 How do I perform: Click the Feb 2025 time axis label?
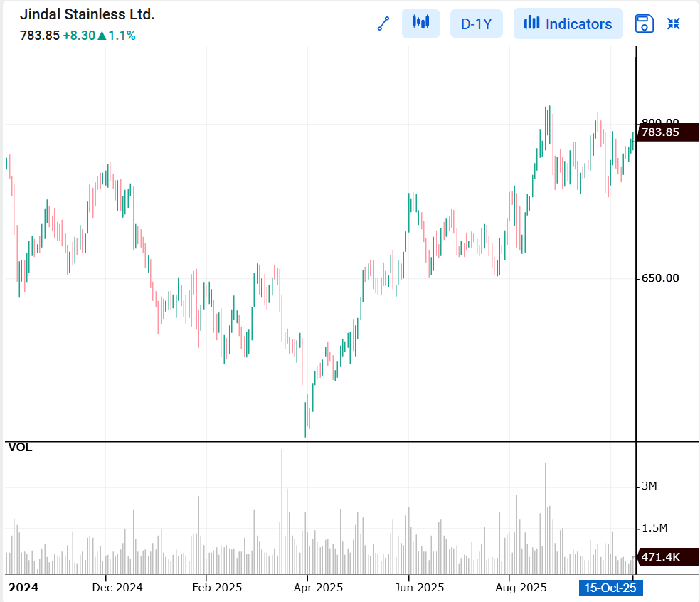point(217,588)
